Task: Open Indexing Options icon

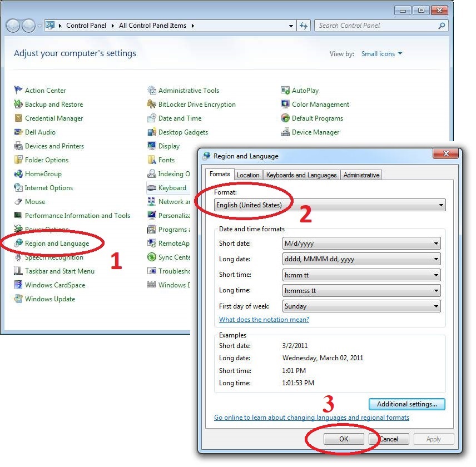Action: tap(151, 173)
